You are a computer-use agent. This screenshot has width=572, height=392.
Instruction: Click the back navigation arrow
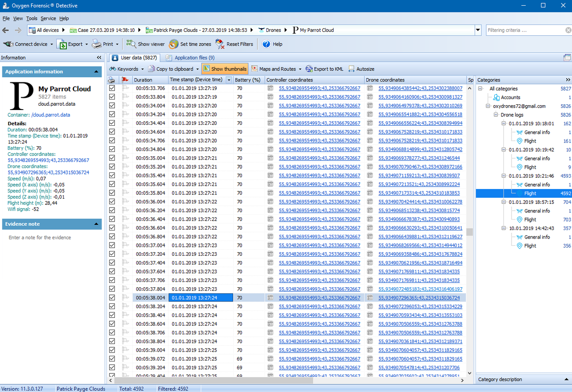[6, 30]
